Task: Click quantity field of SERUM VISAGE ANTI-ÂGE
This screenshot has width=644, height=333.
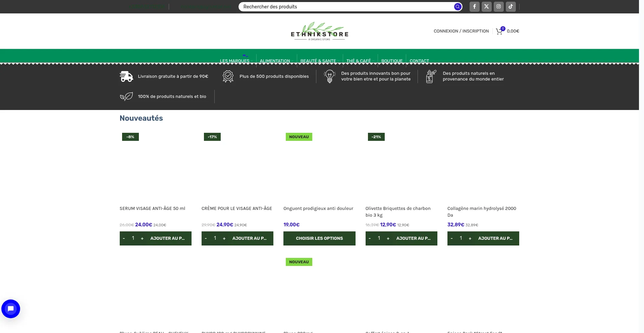Action: [x=133, y=238]
